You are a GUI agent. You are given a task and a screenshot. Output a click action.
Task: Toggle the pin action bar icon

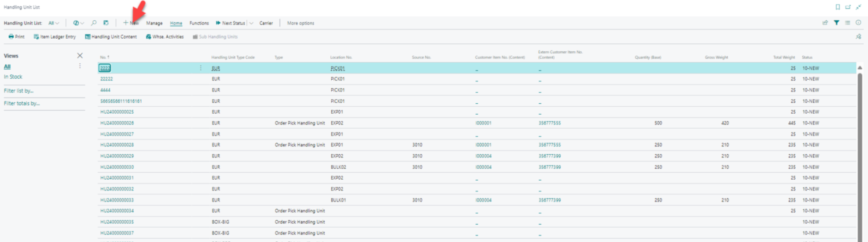pyautogui.click(x=858, y=37)
